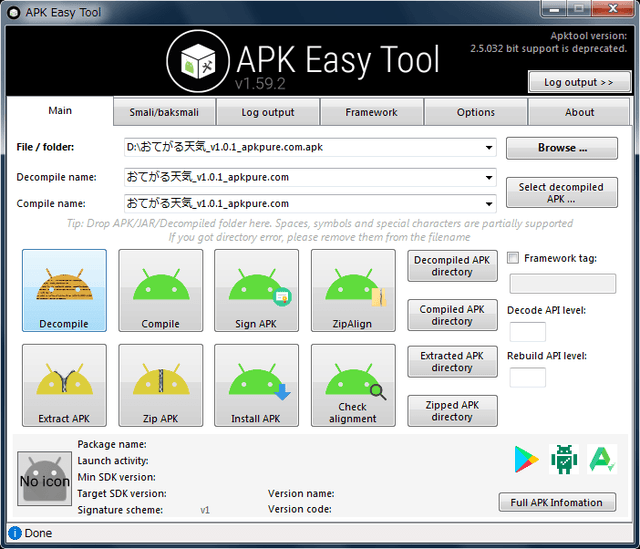This screenshot has width=640, height=549.
Task: Click the Min SDK version: label
Action: [x=117, y=477]
